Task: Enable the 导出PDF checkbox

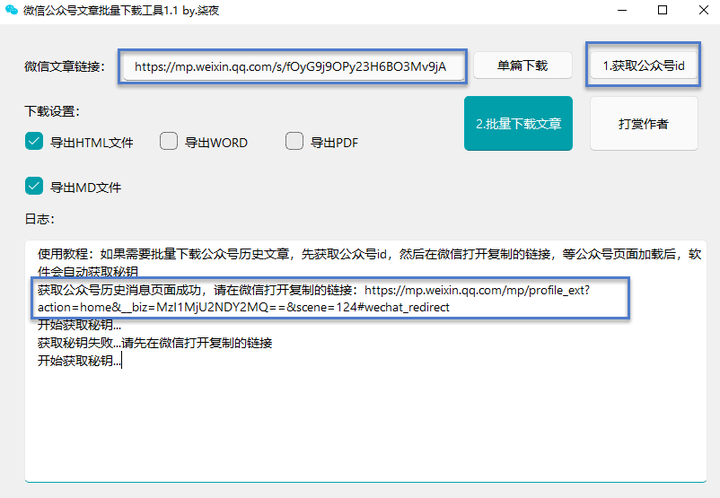Action: (294, 141)
